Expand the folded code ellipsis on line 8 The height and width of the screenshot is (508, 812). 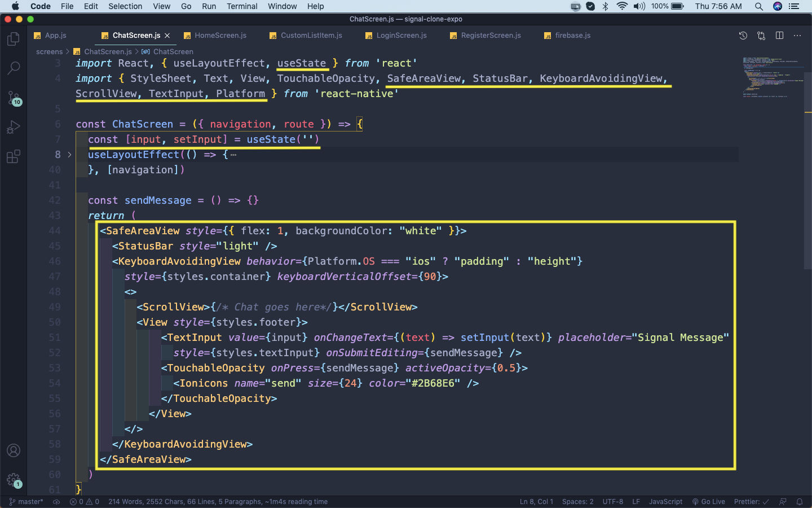point(233,155)
